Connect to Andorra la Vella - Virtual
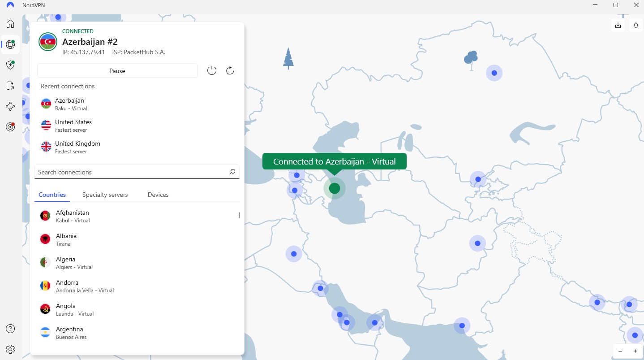The width and height of the screenshot is (644, 360). (x=136, y=286)
